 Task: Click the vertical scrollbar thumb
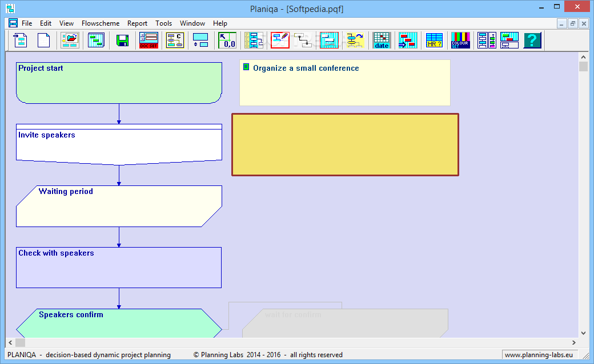(x=583, y=67)
